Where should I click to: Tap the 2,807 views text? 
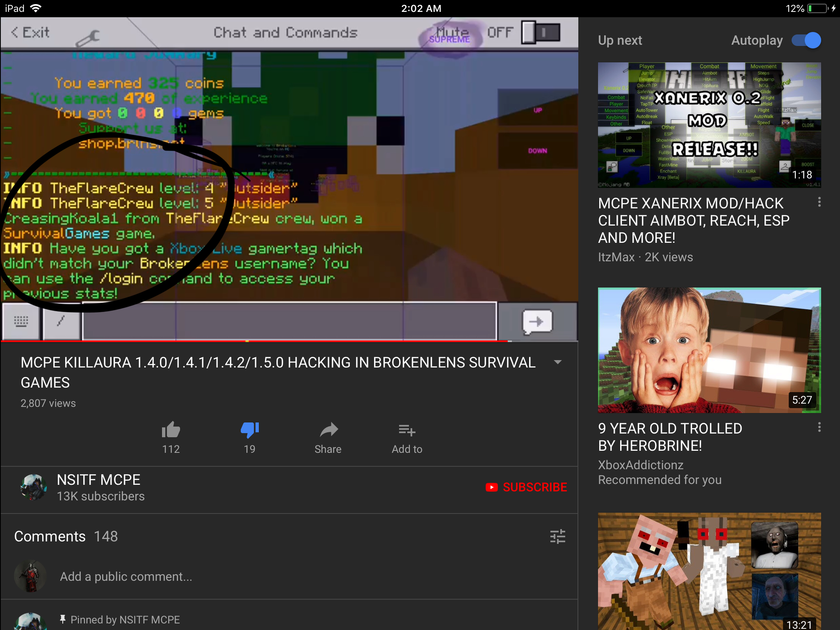48,403
